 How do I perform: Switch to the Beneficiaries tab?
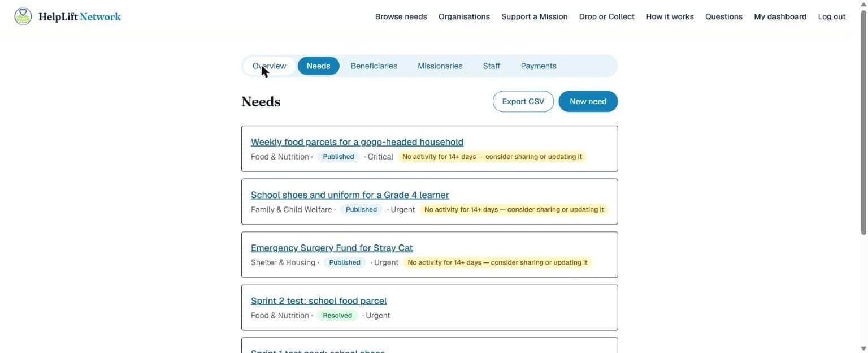click(374, 66)
